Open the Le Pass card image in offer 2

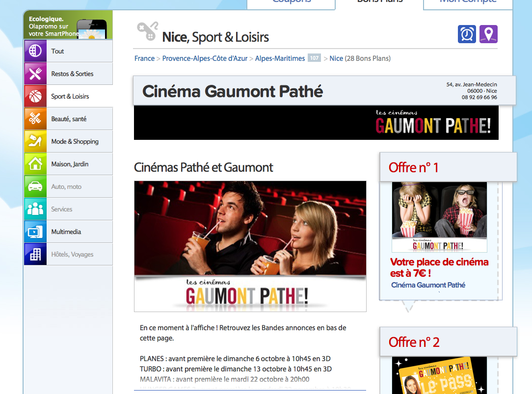tap(439, 375)
